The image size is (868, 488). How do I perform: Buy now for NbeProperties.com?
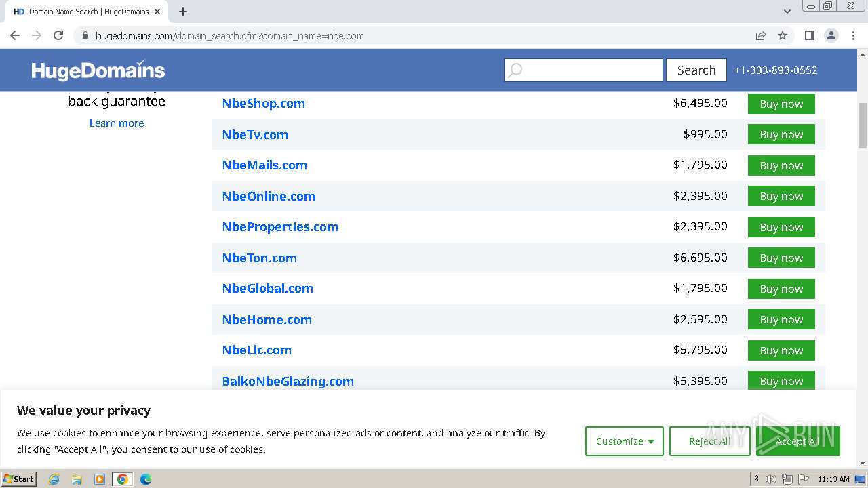[x=781, y=227]
